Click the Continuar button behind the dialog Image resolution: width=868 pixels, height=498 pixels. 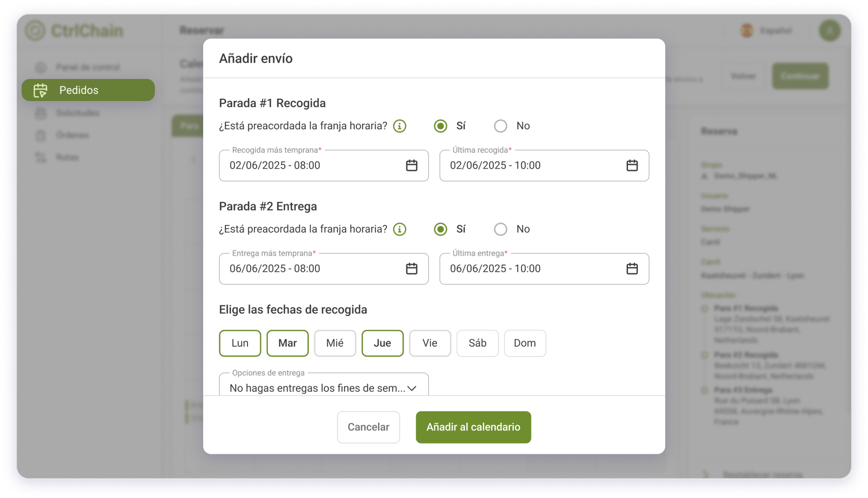point(800,76)
